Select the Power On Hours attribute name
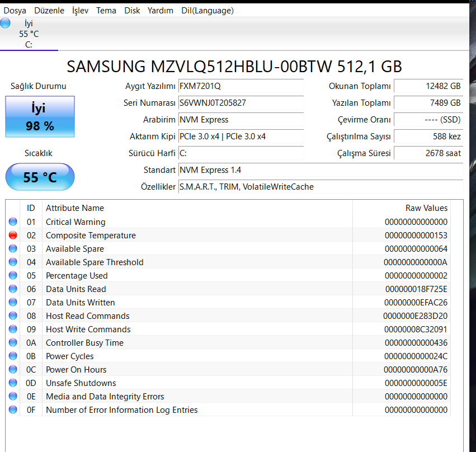Image resolution: width=476 pixels, height=452 pixels. click(x=76, y=369)
